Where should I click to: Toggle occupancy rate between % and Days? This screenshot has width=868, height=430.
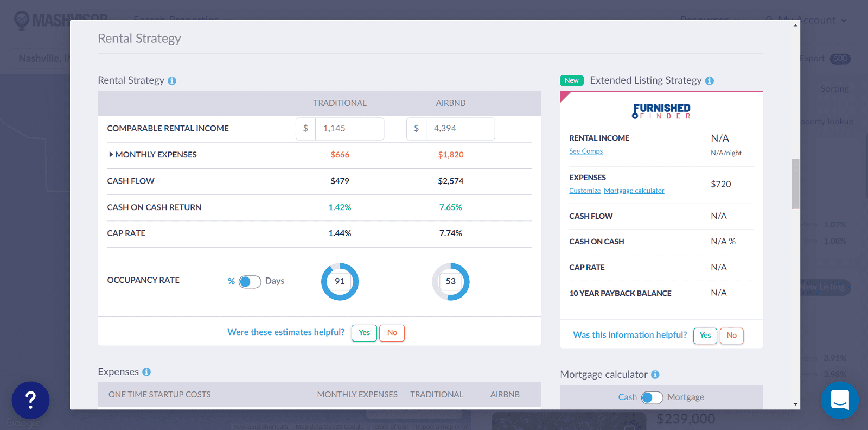pos(250,282)
